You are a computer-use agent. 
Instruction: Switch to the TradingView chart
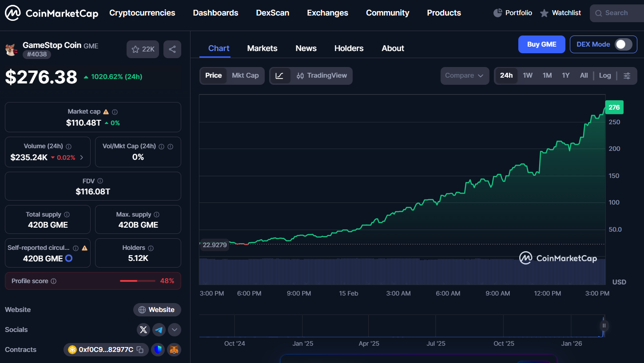coord(322,76)
